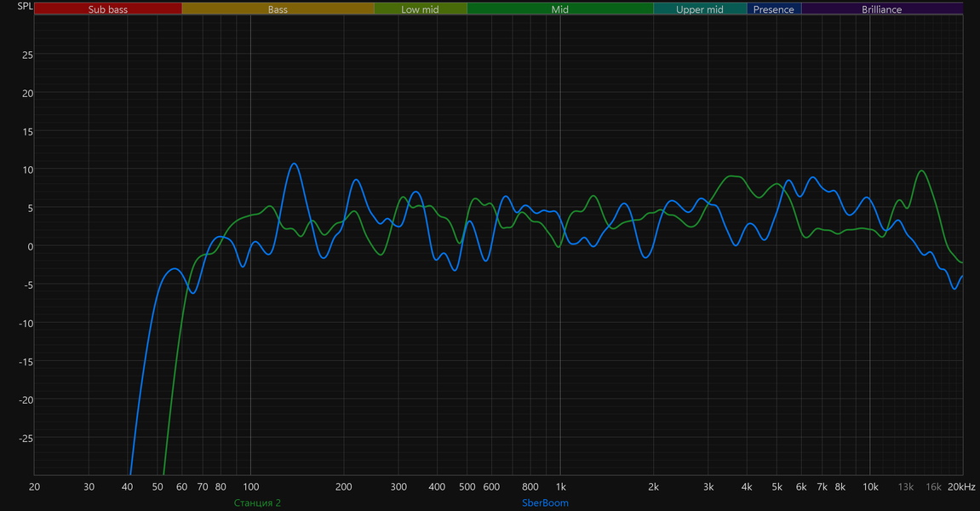Click the 25 dB level label
Screen dimensions: 980x511
point(27,55)
